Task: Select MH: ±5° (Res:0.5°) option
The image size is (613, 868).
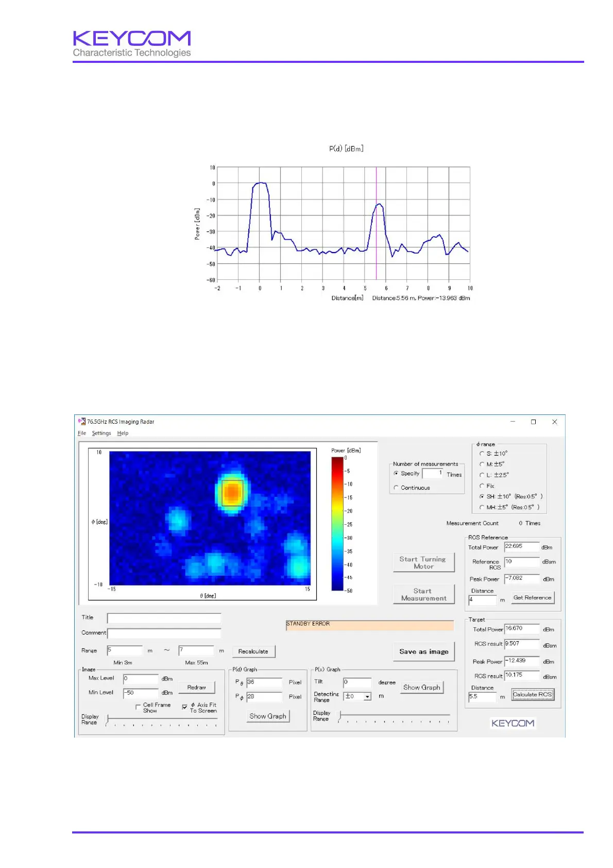Action: [482, 507]
